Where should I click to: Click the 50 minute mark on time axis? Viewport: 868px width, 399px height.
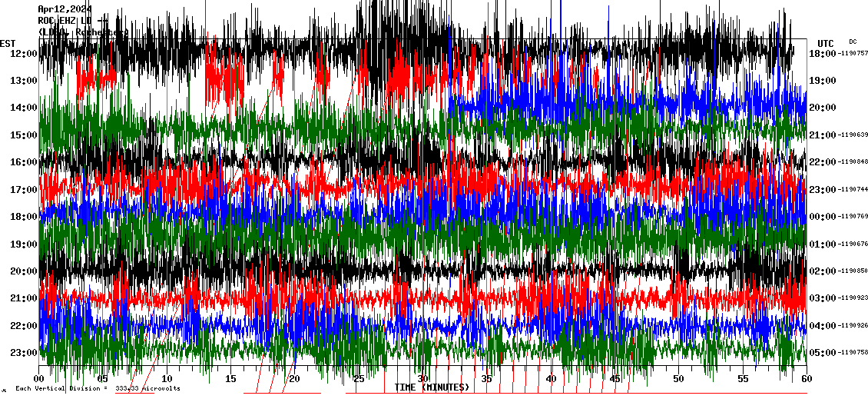(x=678, y=379)
